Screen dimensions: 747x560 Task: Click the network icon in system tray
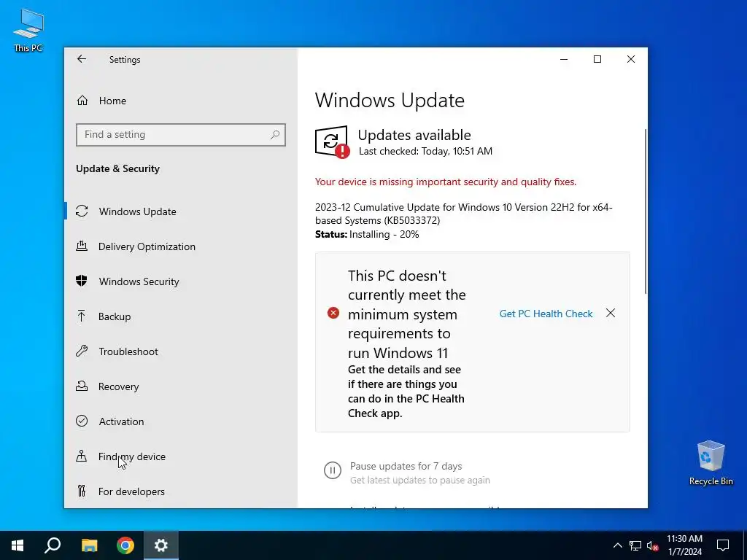pos(635,545)
